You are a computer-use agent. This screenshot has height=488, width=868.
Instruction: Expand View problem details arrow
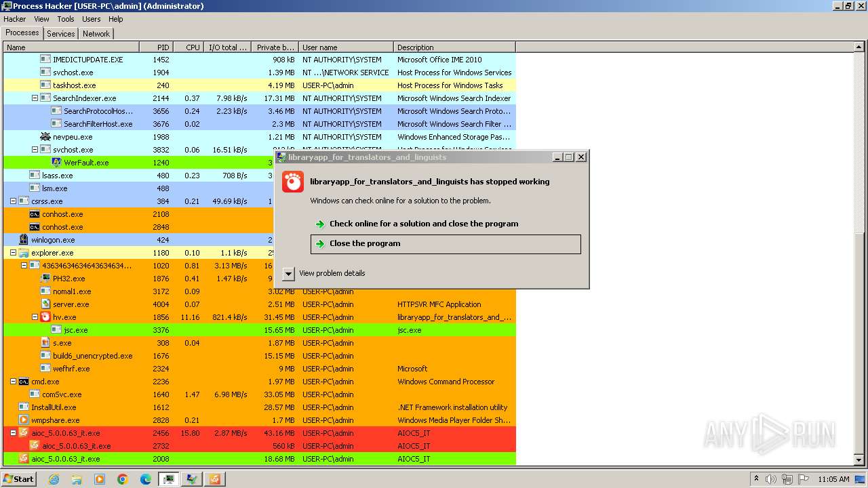tap(288, 273)
